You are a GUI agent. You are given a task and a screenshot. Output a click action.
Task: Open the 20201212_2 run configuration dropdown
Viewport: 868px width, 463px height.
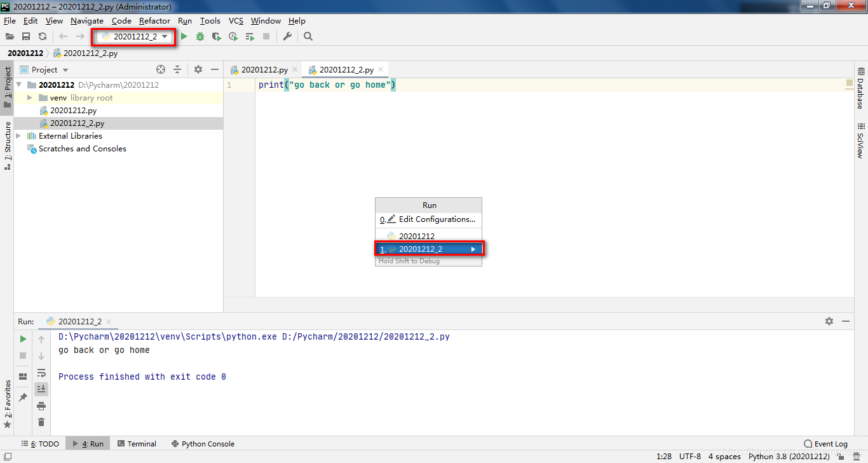(133, 36)
